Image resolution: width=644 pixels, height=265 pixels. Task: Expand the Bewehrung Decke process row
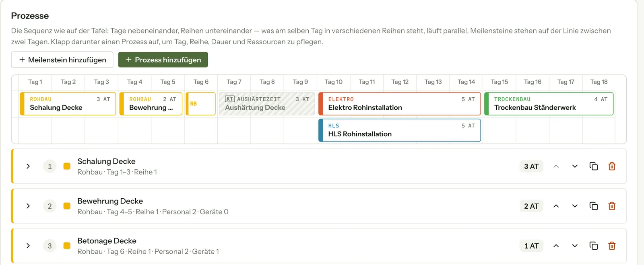[x=28, y=206]
